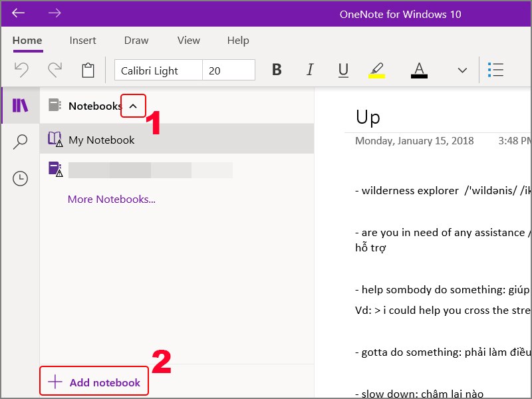Open More Notebooks link
The image size is (532, 399).
pyautogui.click(x=111, y=199)
